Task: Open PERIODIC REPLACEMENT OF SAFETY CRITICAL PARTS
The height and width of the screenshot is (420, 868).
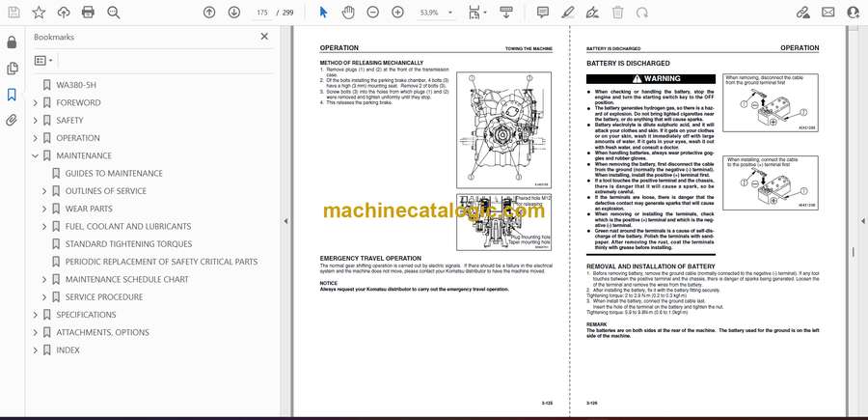Action: 161,262
